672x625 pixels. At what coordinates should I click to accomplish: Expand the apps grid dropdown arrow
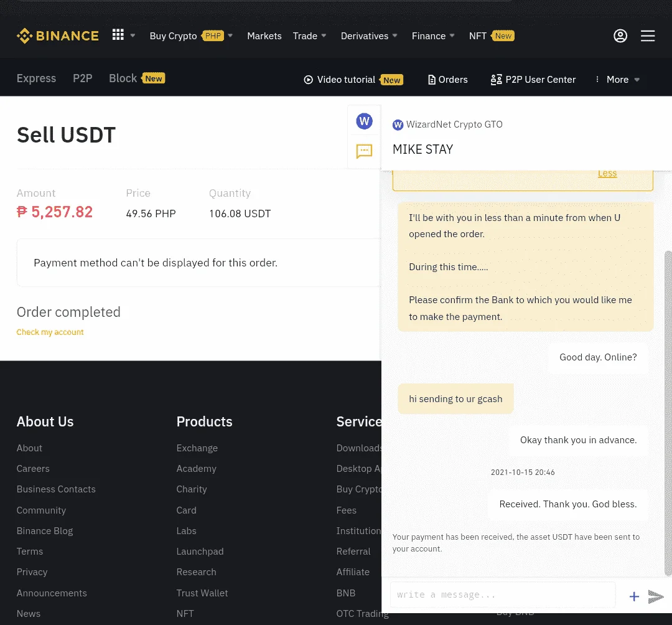(x=133, y=35)
